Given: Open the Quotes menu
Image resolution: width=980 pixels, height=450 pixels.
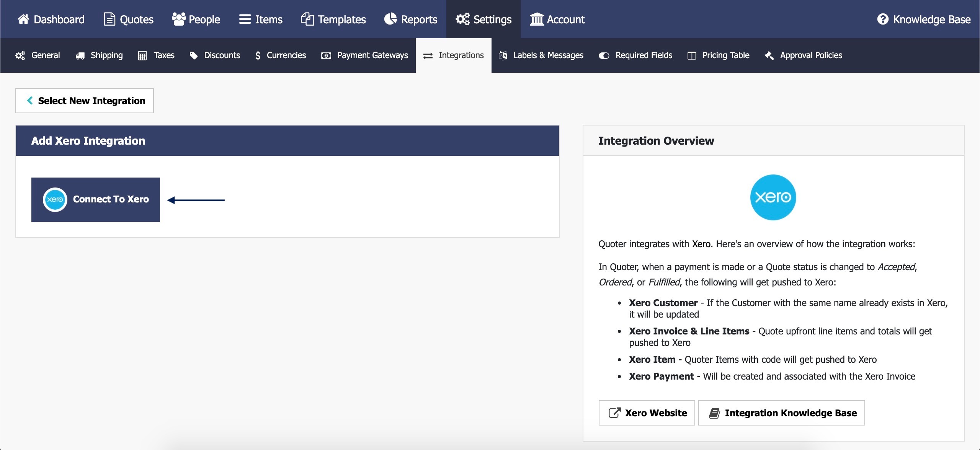Looking at the screenshot, I should (x=129, y=19).
